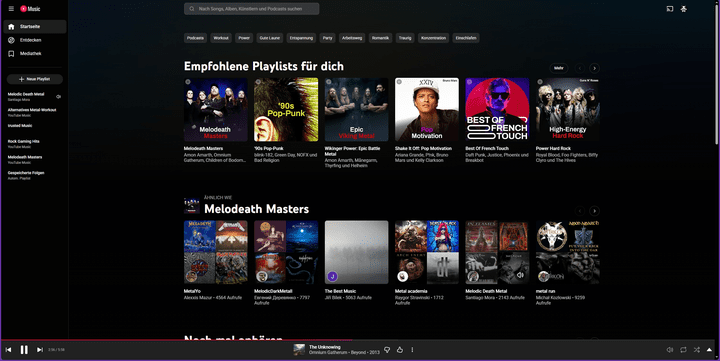Select the Traurig mood chip
The image size is (720, 361).
tap(405, 38)
